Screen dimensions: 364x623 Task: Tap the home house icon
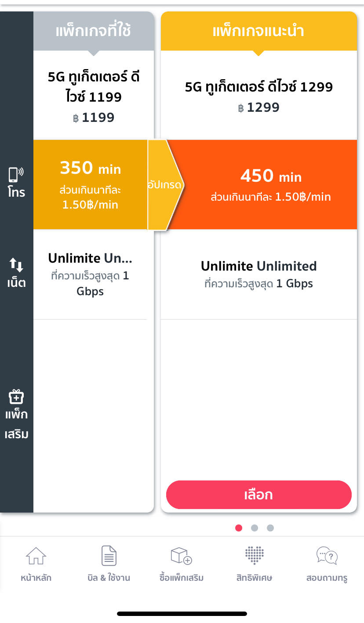(x=36, y=556)
